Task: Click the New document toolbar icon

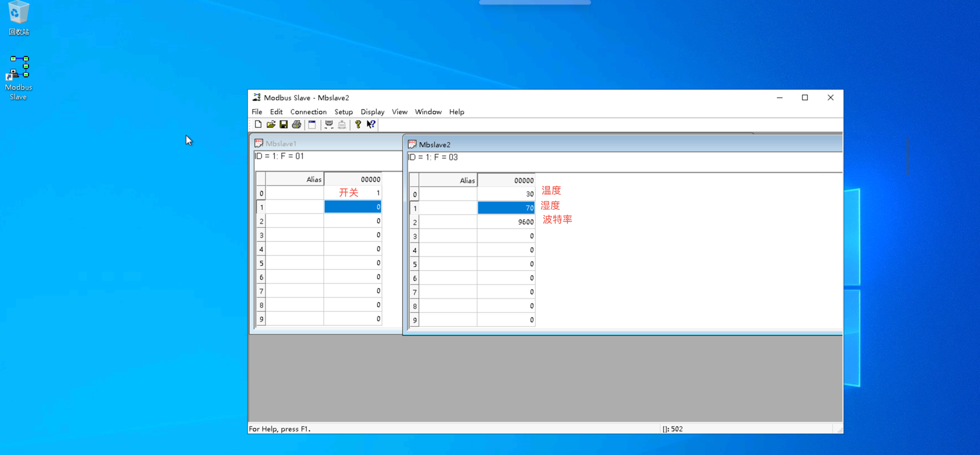Action: click(x=258, y=124)
